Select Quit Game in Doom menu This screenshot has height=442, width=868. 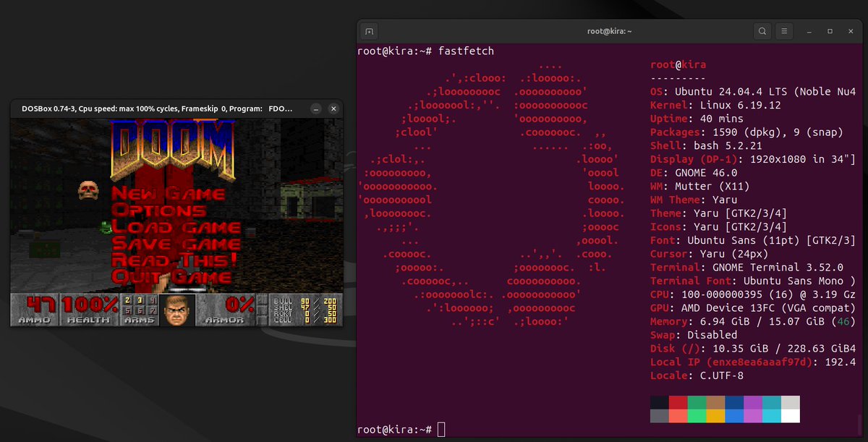[171, 276]
